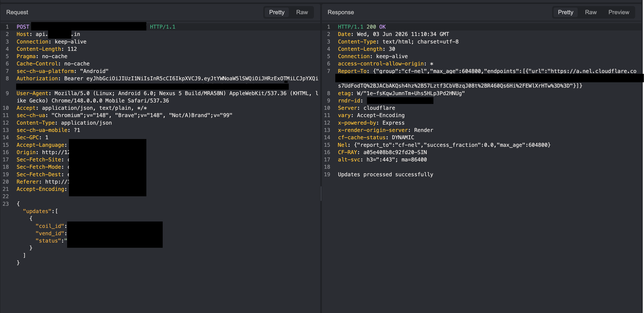644x313 pixels.
Task: Click the "vend_id" JSON key
Action: tap(50, 233)
